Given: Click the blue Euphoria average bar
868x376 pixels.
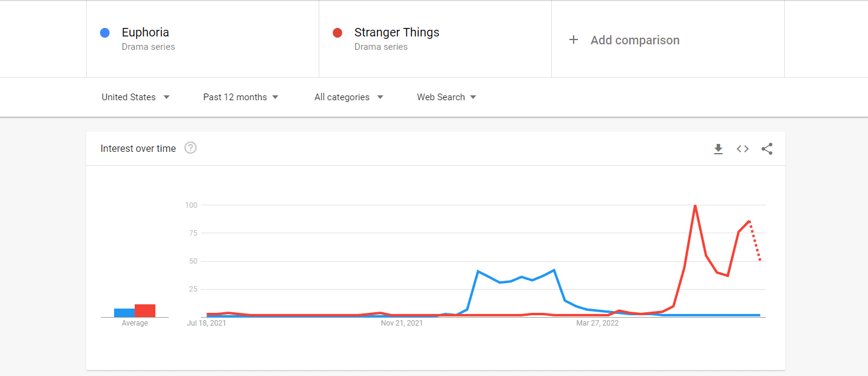Looking at the screenshot, I should [x=124, y=313].
